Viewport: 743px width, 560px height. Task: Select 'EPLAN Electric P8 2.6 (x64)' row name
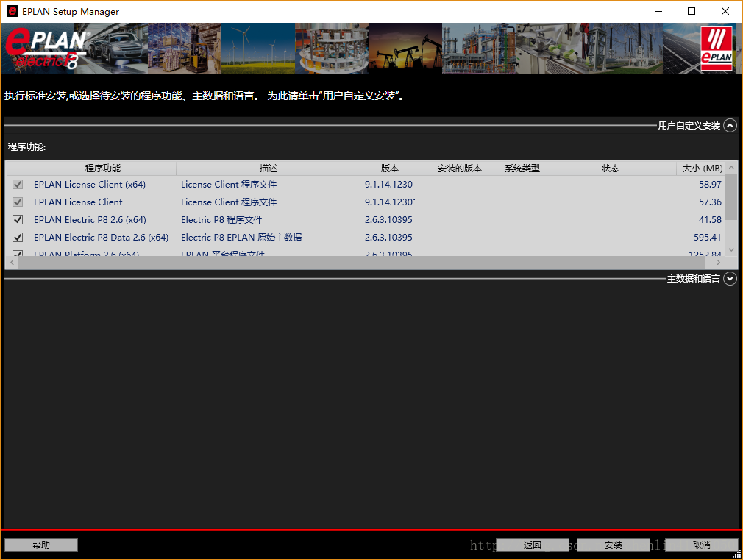[90, 219]
